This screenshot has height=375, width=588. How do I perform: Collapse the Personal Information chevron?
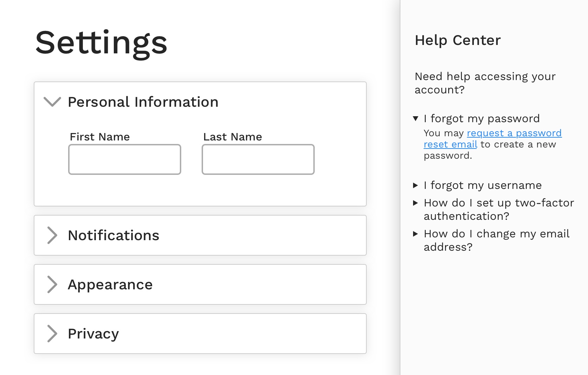(x=52, y=102)
